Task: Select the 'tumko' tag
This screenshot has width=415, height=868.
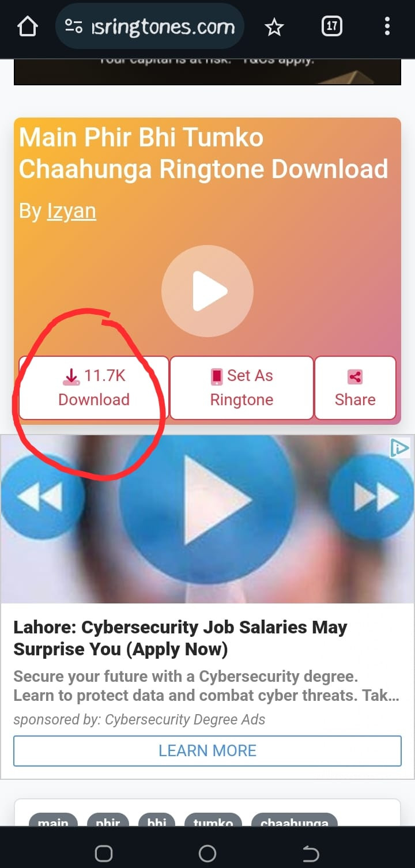Action: point(213,821)
